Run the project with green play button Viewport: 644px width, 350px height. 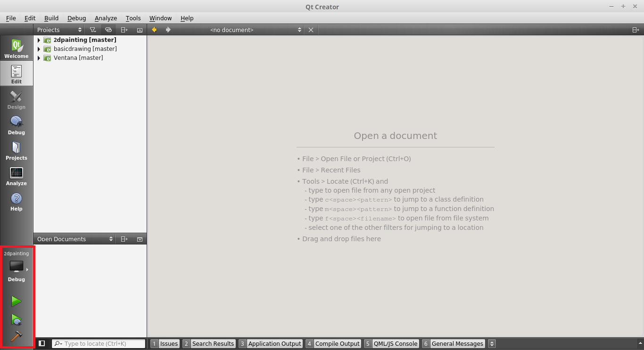pos(17,301)
